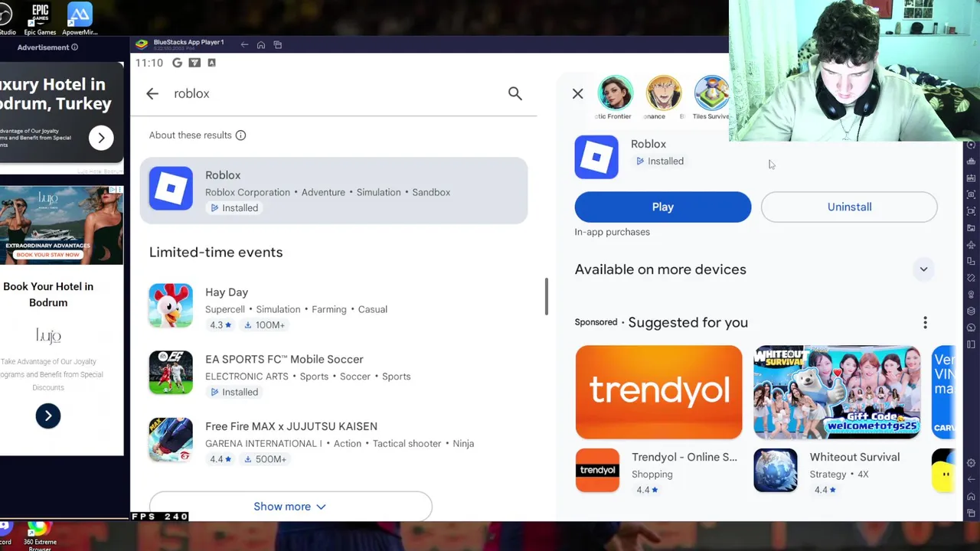Click the round avatar above Frontier
This screenshot has width=980, height=551.
tap(616, 93)
